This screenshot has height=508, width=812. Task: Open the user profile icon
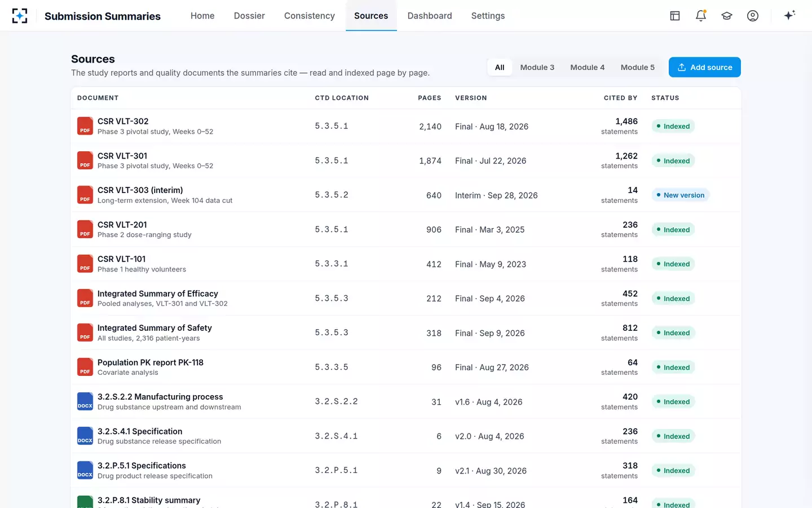click(753, 16)
